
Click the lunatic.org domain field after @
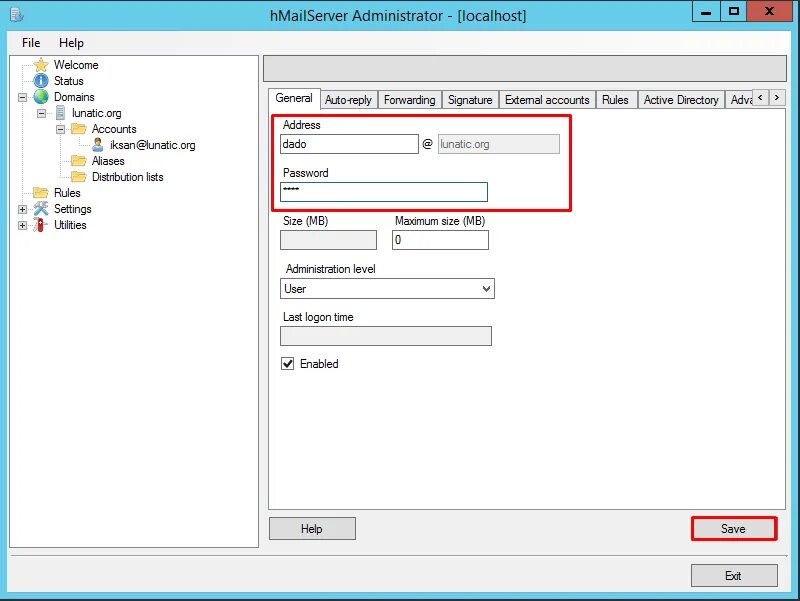tap(498, 144)
